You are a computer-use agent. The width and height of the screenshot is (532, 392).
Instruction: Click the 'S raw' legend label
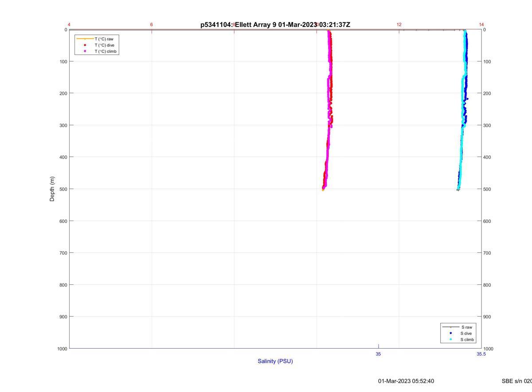point(466,327)
